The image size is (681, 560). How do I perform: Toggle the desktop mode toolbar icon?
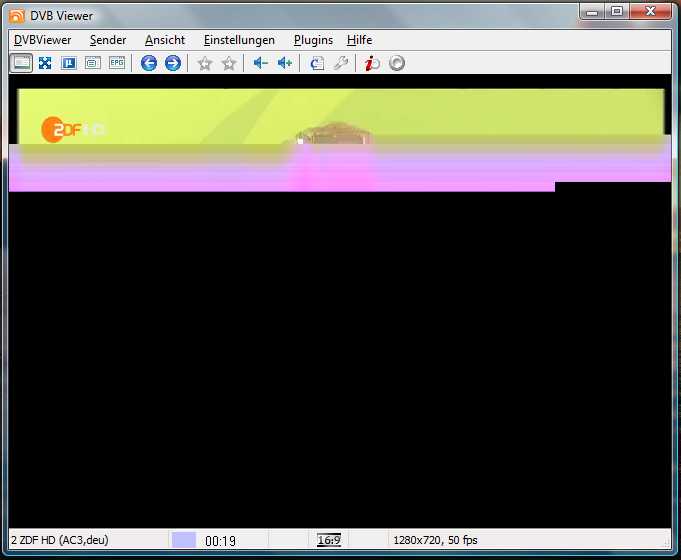click(69, 63)
